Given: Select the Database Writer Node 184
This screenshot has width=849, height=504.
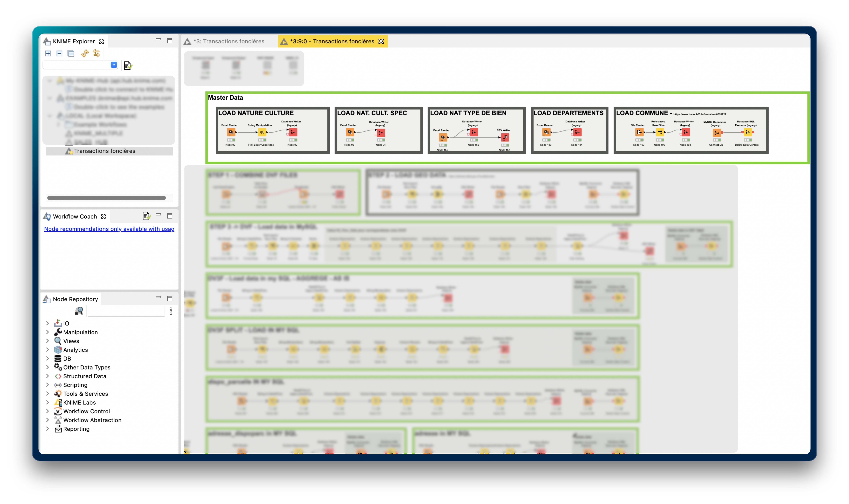Looking at the screenshot, I should (577, 132).
